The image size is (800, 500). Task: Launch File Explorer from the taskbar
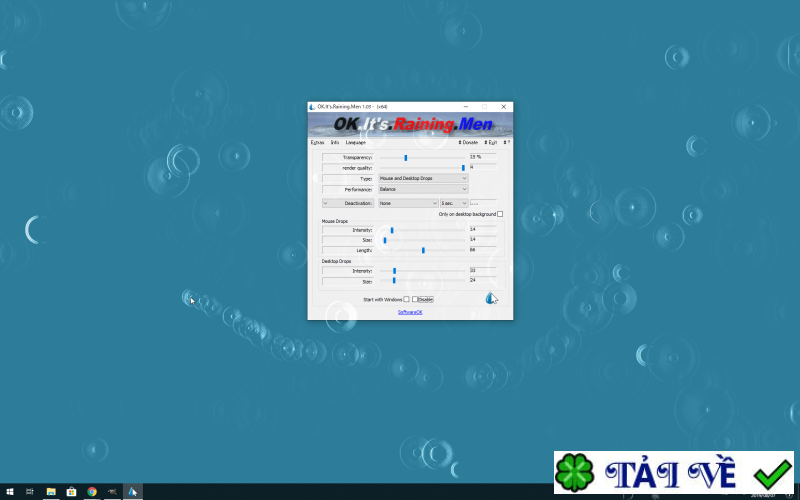(51, 492)
